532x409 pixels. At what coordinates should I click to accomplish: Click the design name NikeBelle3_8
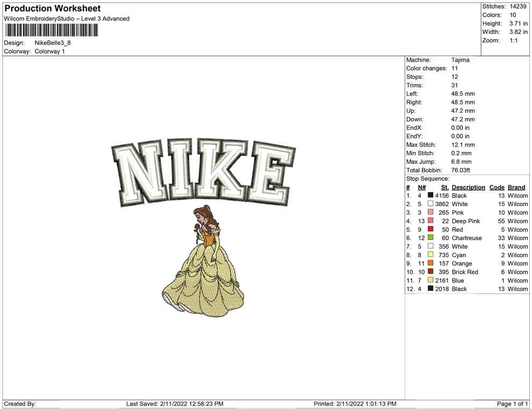[53, 43]
